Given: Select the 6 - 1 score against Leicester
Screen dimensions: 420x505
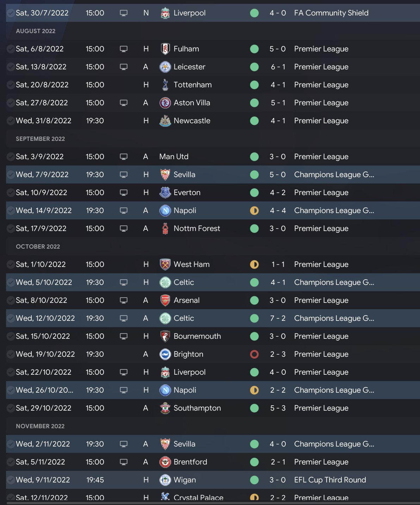Looking at the screenshot, I should point(278,67).
